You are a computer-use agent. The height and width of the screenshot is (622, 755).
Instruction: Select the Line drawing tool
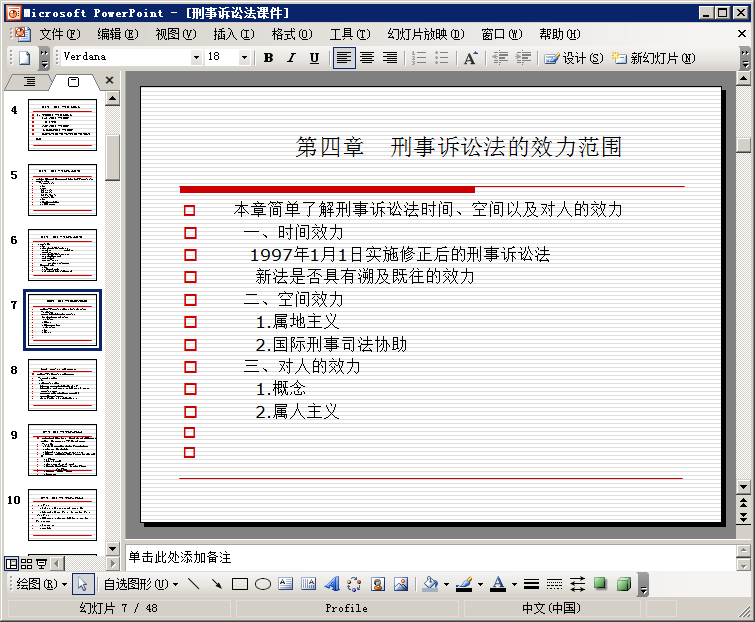coord(194,584)
